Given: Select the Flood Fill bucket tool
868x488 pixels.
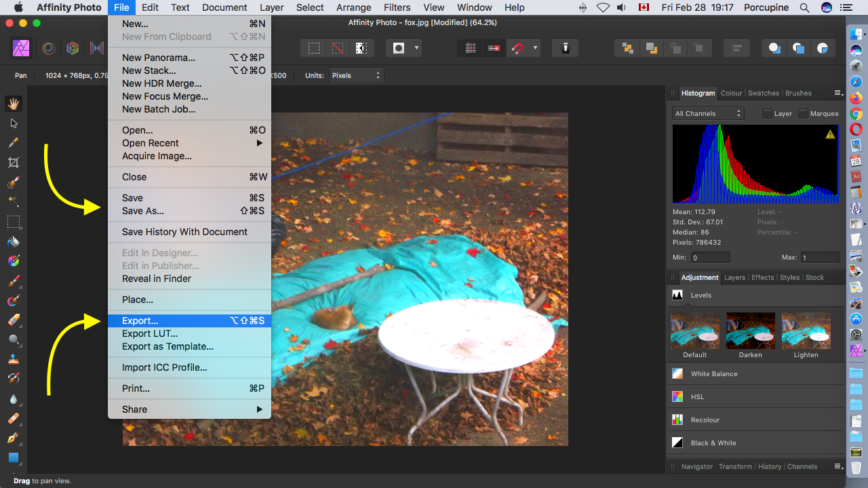Looking at the screenshot, I should point(13,241).
